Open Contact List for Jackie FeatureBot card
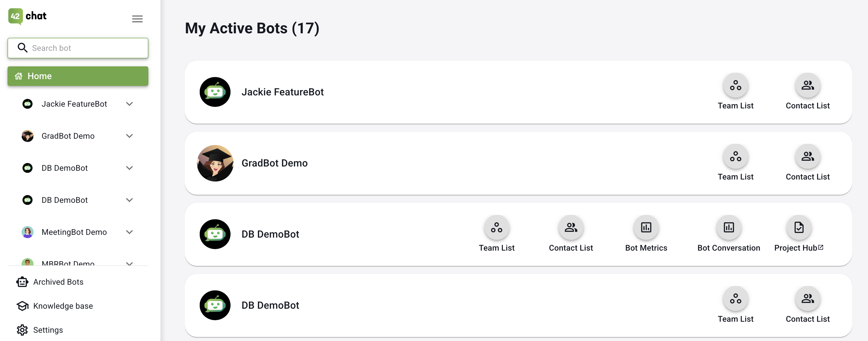 click(807, 86)
